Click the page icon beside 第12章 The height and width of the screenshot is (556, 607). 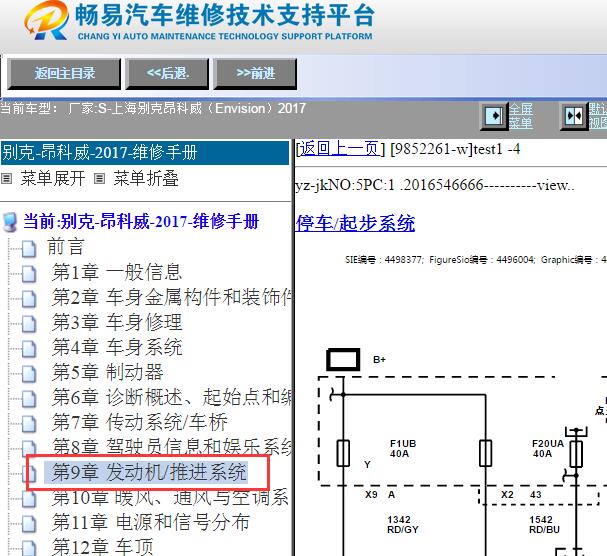(x=29, y=548)
